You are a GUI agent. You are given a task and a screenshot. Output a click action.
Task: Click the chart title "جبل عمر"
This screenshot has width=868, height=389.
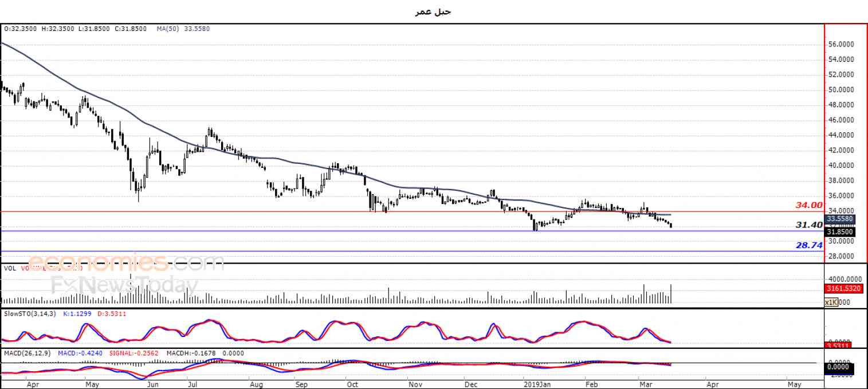(x=433, y=12)
